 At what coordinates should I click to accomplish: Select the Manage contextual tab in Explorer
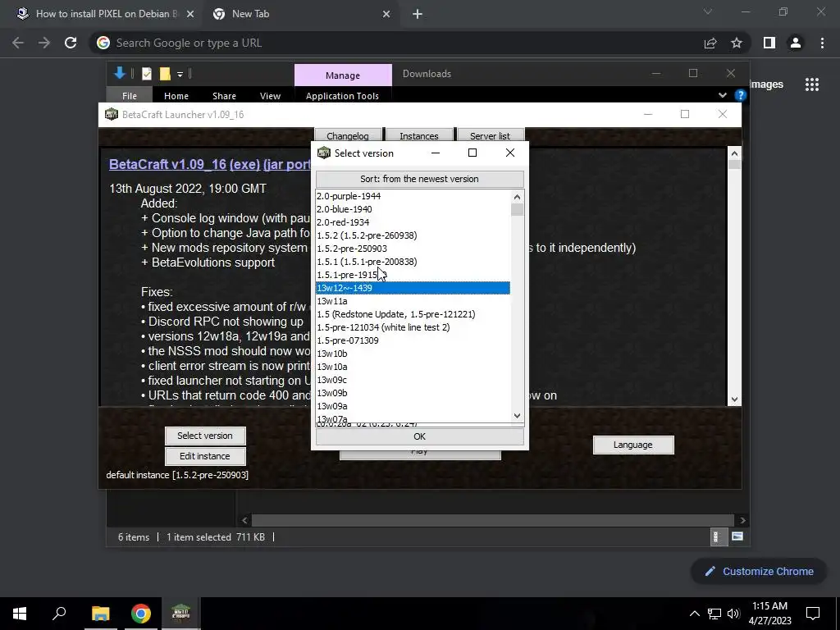click(x=343, y=75)
